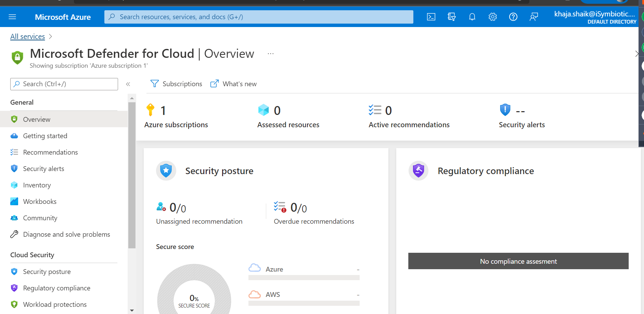
Task: Click the Overdue recommendations label
Action: tap(314, 221)
